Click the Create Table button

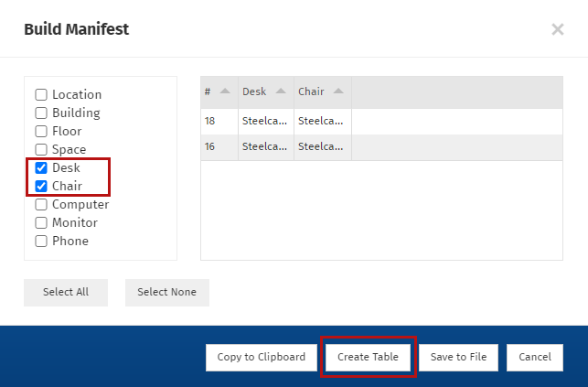(x=368, y=358)
